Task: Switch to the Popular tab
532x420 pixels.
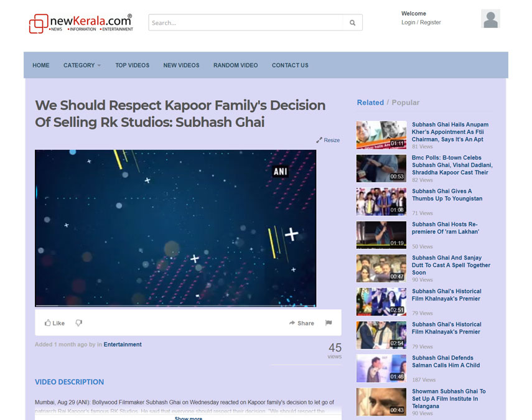Action: pos(406,103)
